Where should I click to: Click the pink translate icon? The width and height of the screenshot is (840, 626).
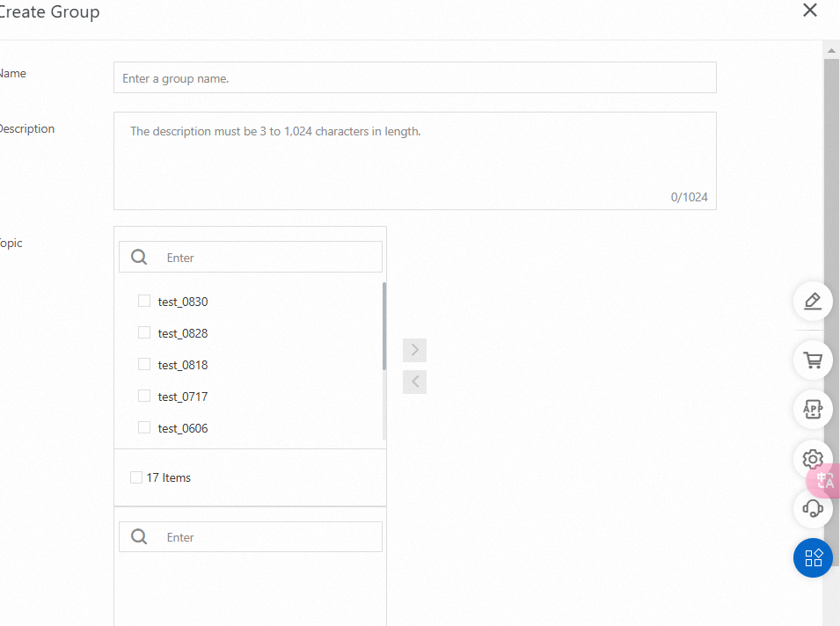[825, 480]
